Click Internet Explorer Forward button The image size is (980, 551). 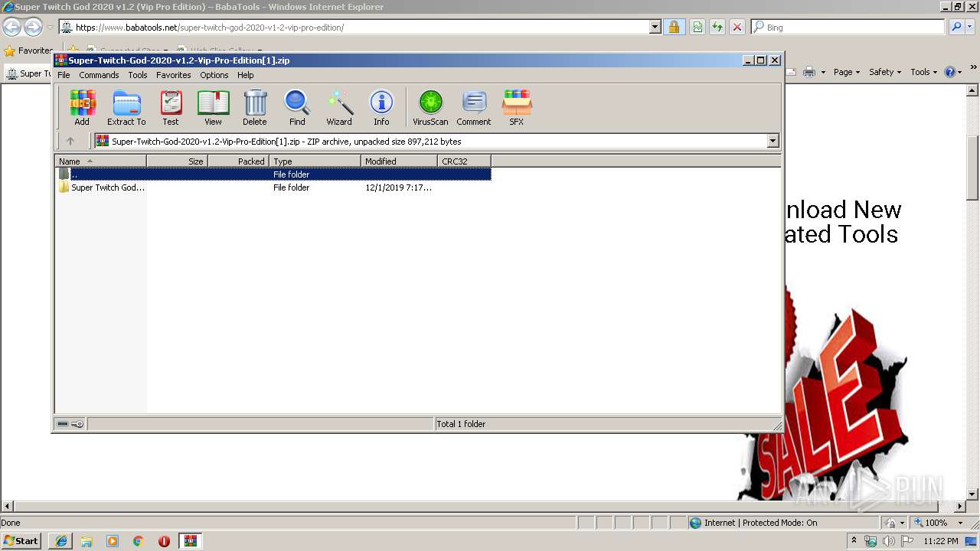point(33,28)
